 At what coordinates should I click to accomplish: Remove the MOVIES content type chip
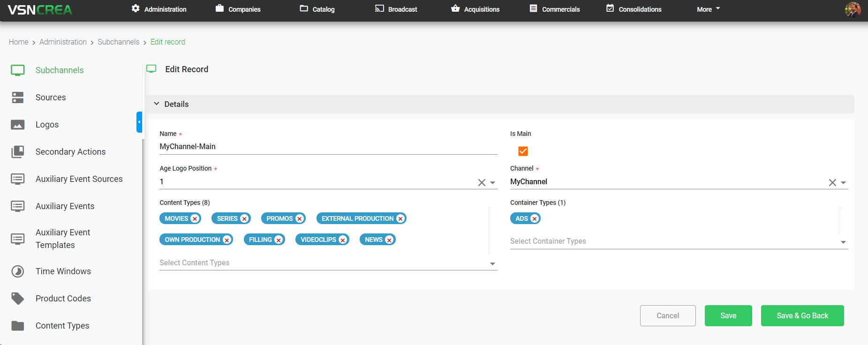(195, 219)
